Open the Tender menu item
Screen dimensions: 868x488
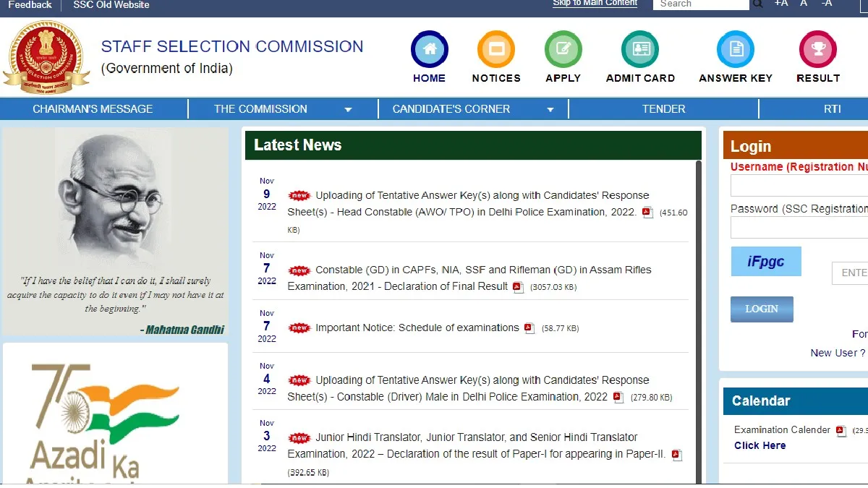pos(663,109)
